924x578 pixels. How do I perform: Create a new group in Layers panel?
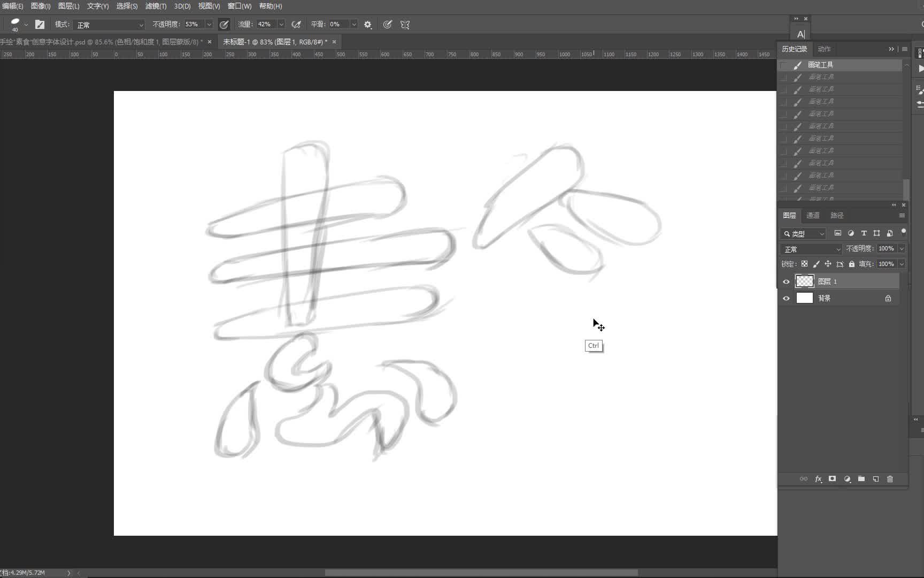click(861, 479)
